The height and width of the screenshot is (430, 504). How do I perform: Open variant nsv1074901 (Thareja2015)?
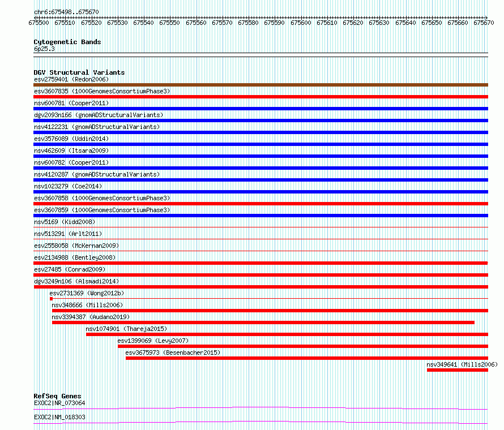pos(126,329)
